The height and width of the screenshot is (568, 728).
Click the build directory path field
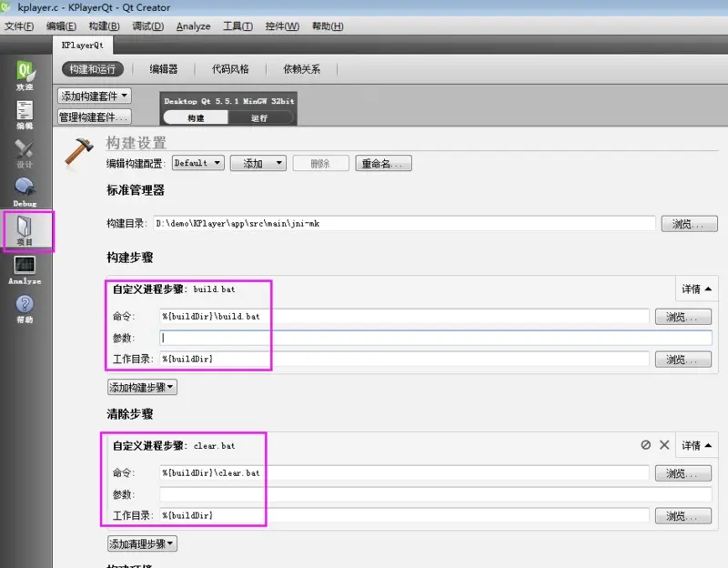click(404, 223)
